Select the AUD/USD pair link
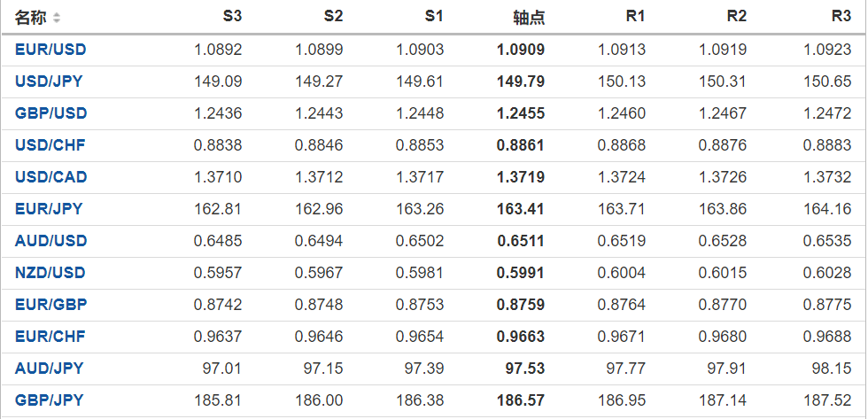Screen dimensions: 868x419 click(50, 241)
